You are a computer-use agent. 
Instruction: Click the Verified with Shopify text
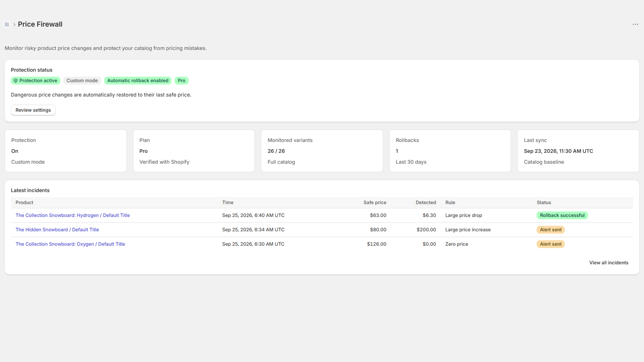coord(164,162)
